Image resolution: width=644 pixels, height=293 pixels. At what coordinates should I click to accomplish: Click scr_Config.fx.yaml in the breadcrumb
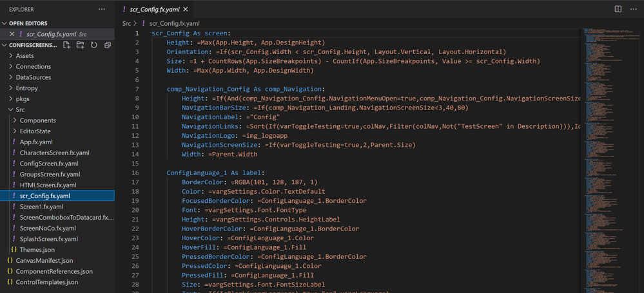pyautogui.click(x=174, y=23)
